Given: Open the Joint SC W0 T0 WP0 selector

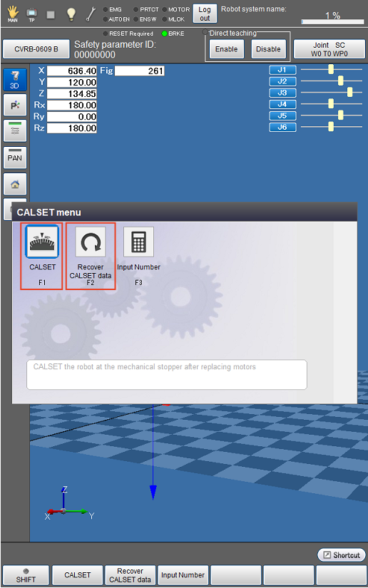Looking at the screenshot, I should tap(329, 49).
